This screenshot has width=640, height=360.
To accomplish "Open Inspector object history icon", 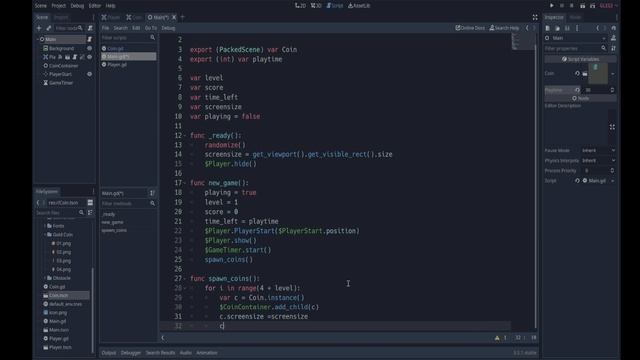I will coord(613,28).
